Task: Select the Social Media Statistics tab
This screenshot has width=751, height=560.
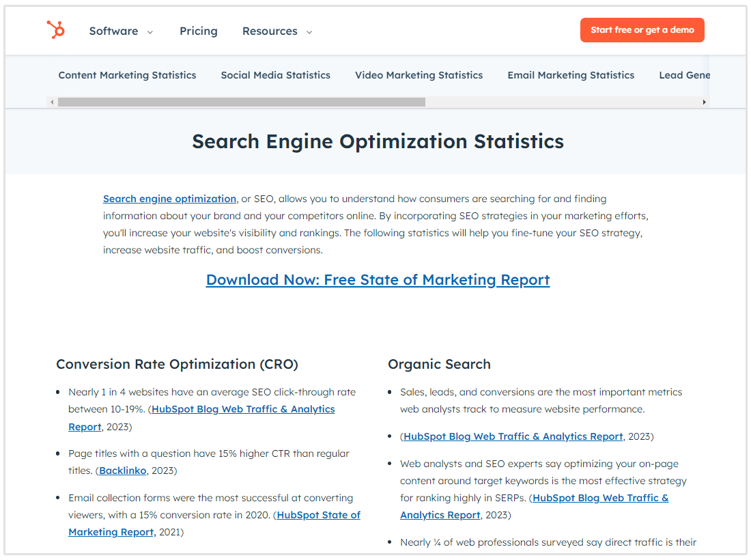Action: tap(275, 75)
